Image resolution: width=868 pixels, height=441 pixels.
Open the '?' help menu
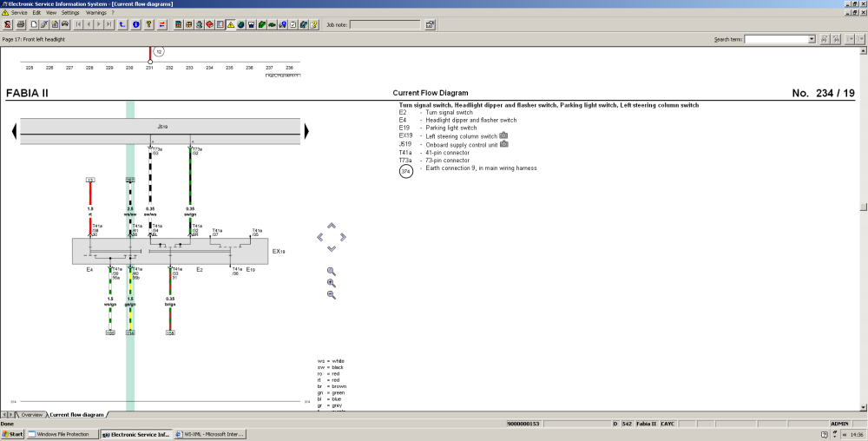(x=113, y=12)
